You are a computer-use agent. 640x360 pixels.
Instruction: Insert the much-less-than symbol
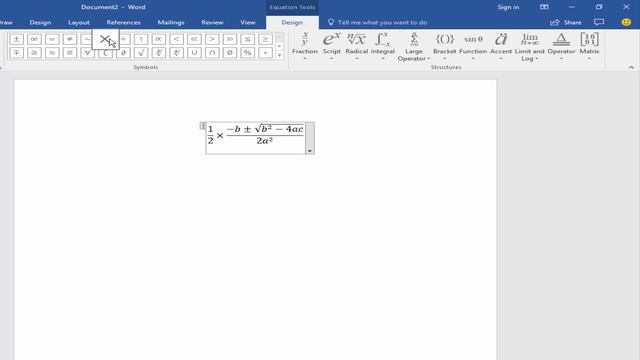194,39
